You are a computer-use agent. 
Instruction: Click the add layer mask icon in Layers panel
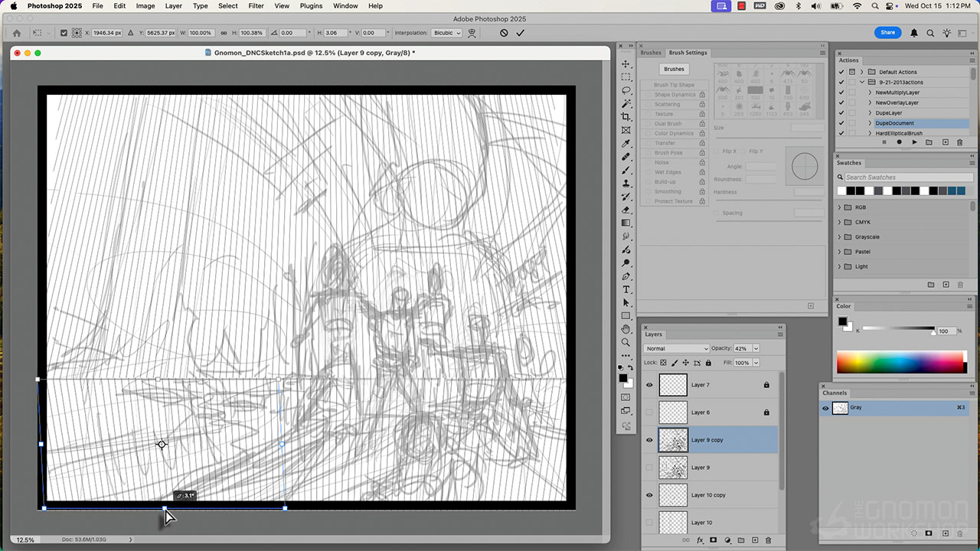coord(714,540)
